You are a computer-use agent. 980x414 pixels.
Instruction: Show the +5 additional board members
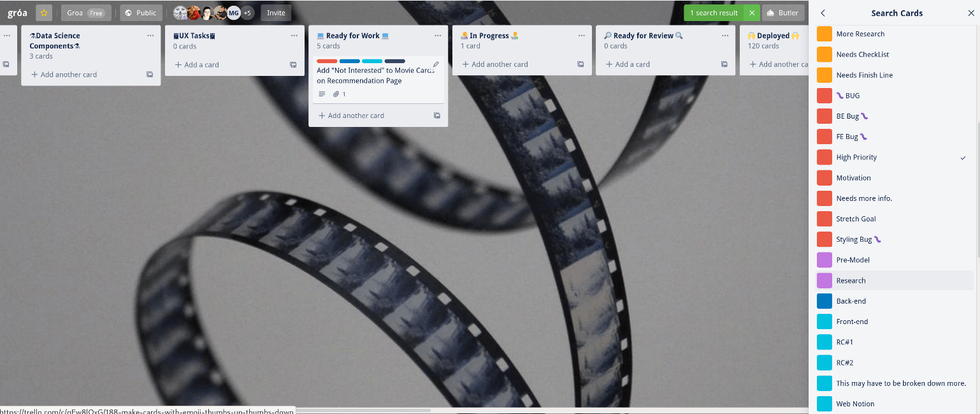click(x=247, y=13)
